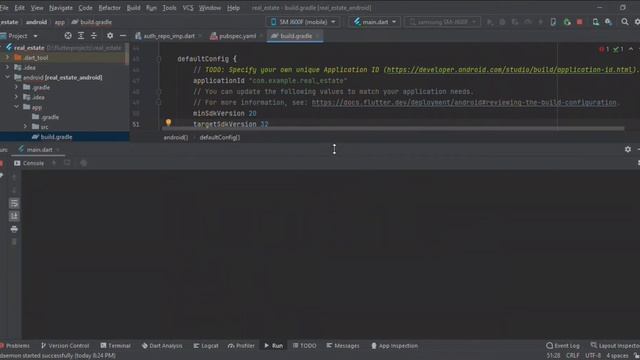Click the editor horizontal scrollbar
The image size is (640, 360).
coord(393,129)
